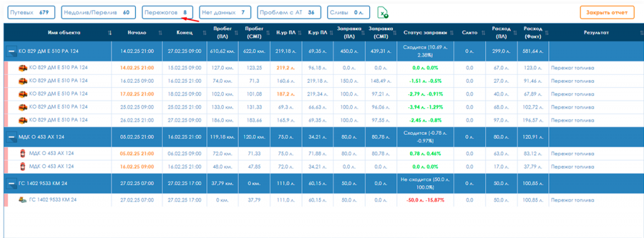Click orange start date 17.02.25 21:00 cell
Viewport: 644px width, 238px height.
pyautogui.click(x=137, y=94)
